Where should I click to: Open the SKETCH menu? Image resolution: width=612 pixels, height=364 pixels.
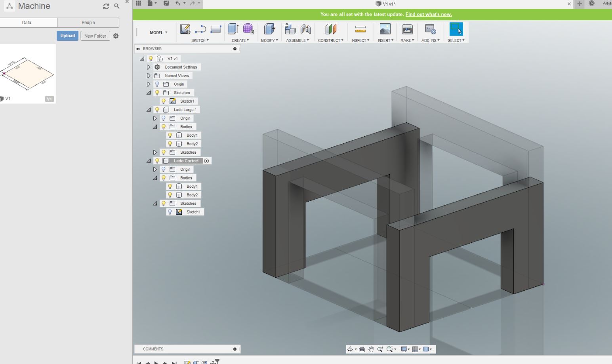[x=200, y=40]
